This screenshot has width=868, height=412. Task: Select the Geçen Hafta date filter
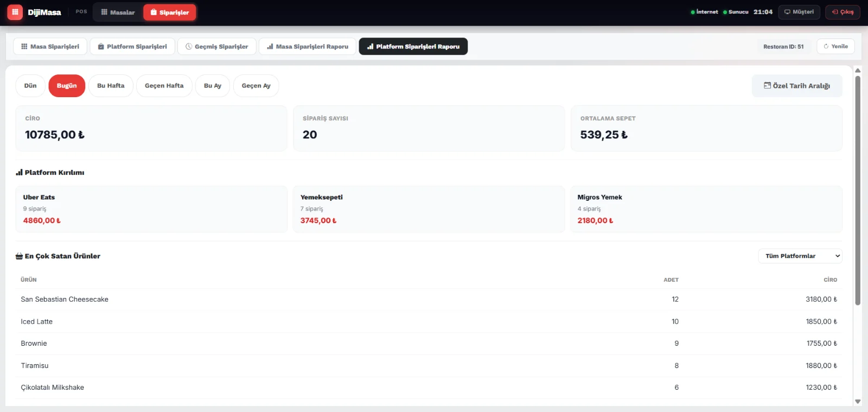164,86
